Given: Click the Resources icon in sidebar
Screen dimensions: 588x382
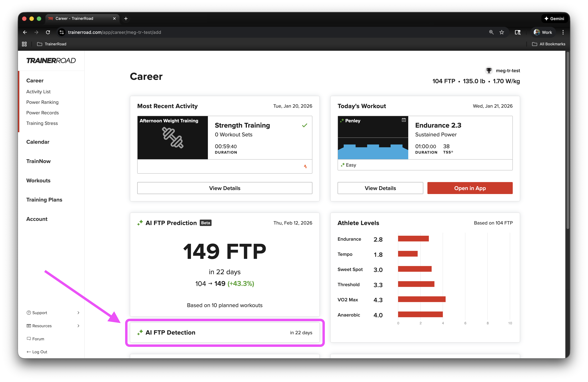Looking at the screenshot, I should [x=29, y=326].
